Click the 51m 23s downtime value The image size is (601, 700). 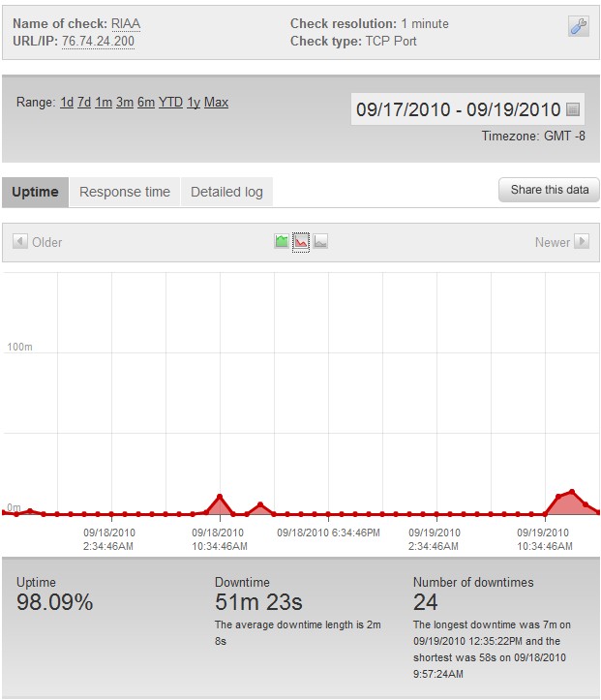tap(258, 602)
